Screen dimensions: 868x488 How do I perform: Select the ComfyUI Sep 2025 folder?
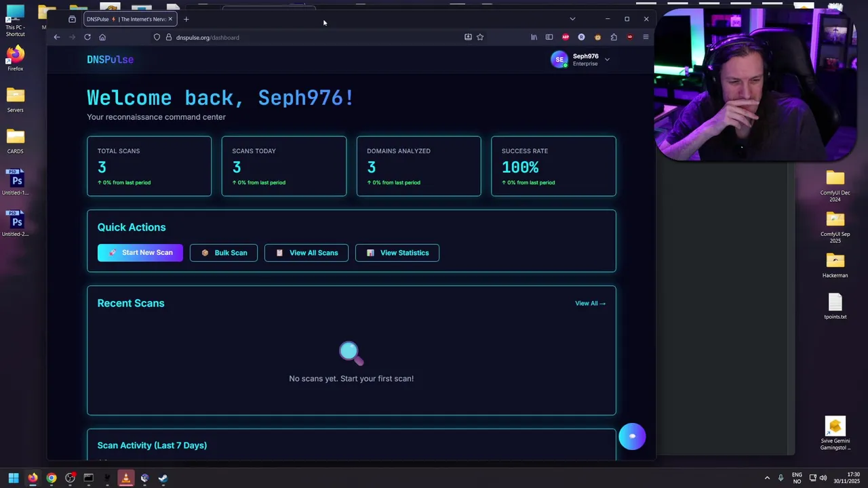[x=835, y=227]
